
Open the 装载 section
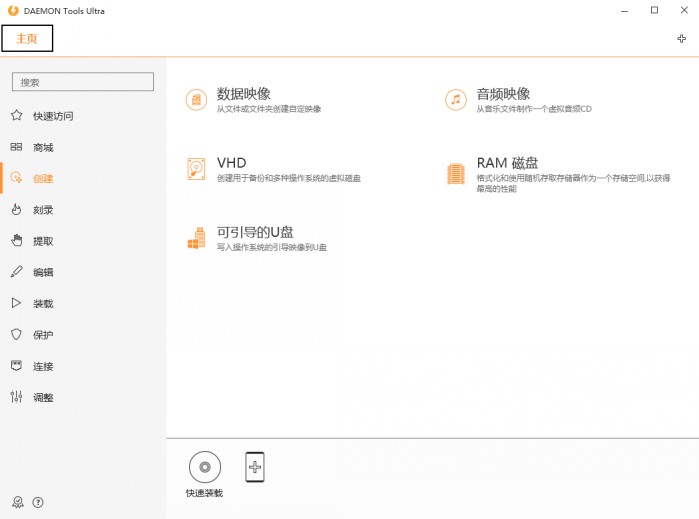tap(43, 304)
